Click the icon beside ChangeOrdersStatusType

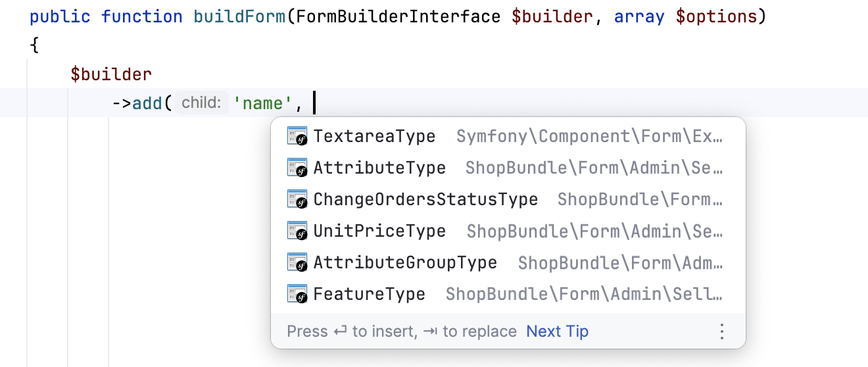pyautogui.click(x=298, y=199)
